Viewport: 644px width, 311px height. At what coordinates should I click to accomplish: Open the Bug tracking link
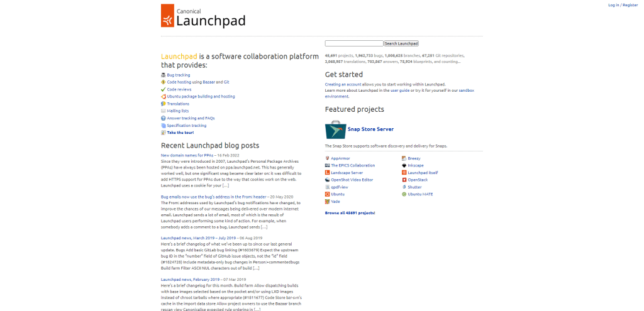click(179, 75)
